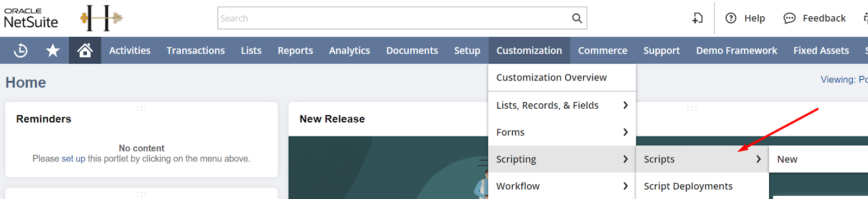Screen dimensions: 868x199
Task: Select the Scripting menu entry
Action: pos(562,159)
